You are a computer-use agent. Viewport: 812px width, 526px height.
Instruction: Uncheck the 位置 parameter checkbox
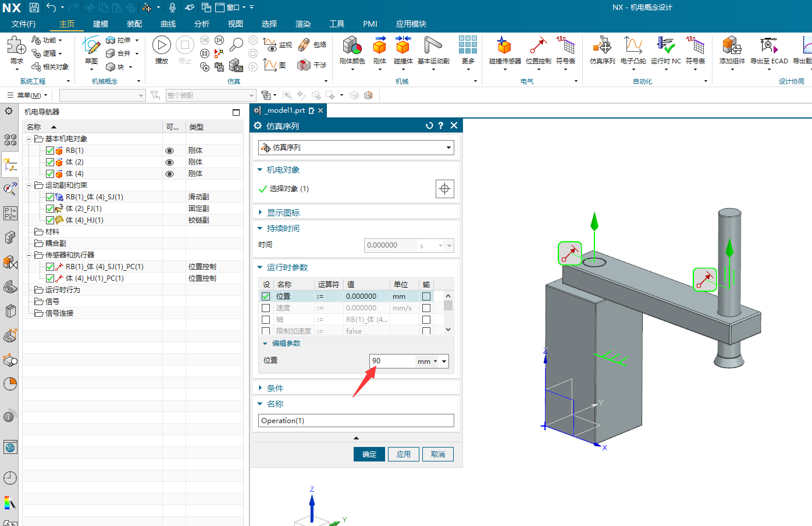[266, 296]
